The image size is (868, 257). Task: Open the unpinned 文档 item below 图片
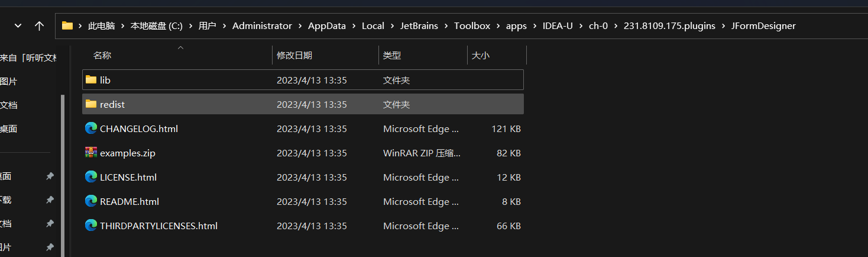tap(8, 105)
